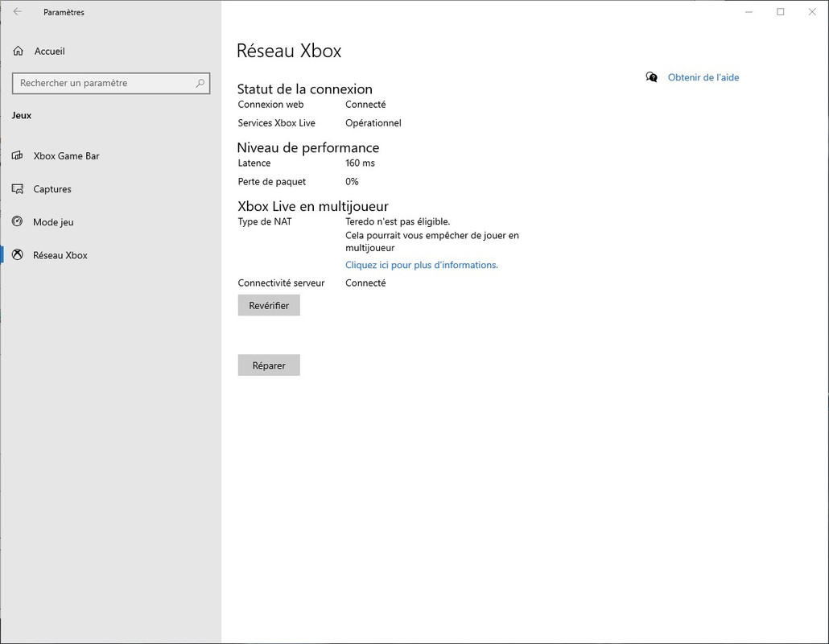Click the Xbox Game Bar icon

[x=18, y=155]
